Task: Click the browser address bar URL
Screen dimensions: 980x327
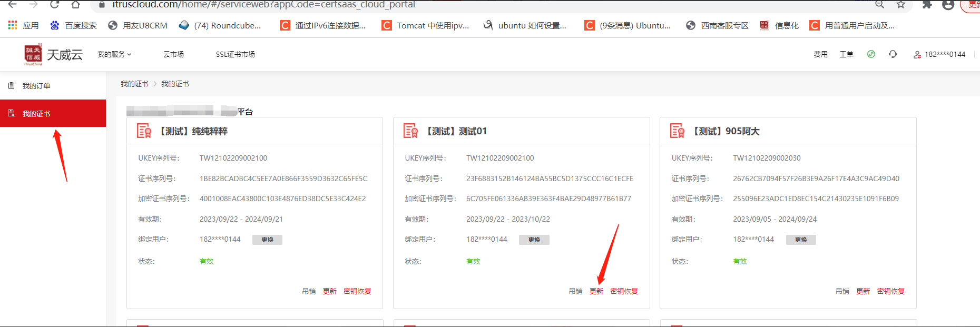Action: 263,5
